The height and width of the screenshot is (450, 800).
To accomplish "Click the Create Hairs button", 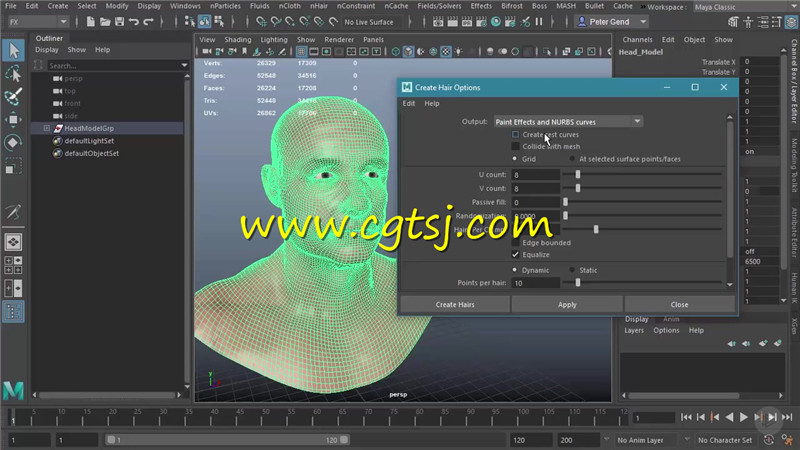I will [x=455, y=305].
